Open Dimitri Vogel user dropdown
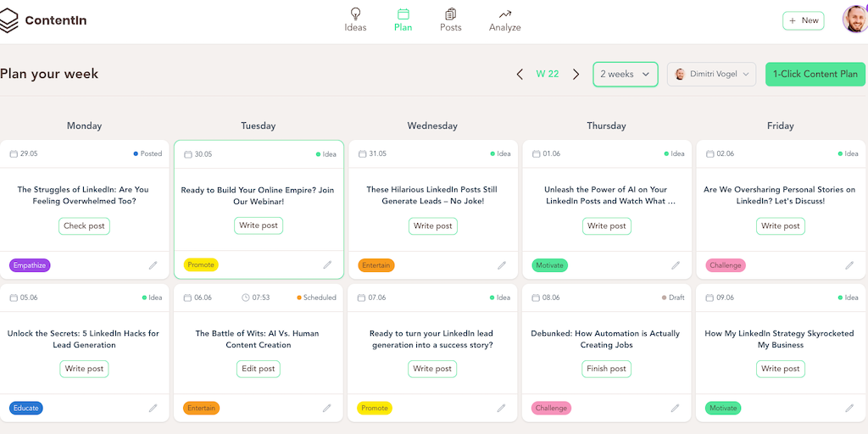 (x=711, y=75)
